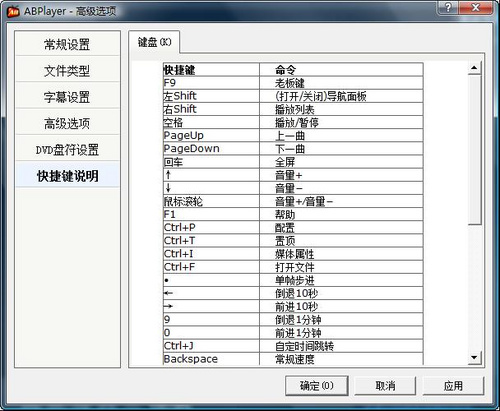This screenshot has width=500, height=411.
Task: Click the vertical scrollbar thumb
Action: [474, 150]
